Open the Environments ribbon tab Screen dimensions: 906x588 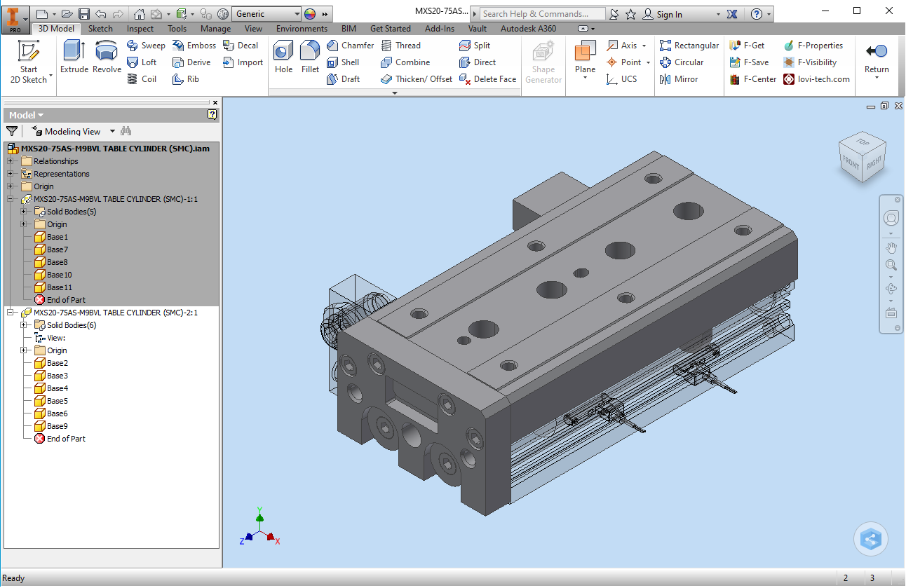tap(302, 29)
